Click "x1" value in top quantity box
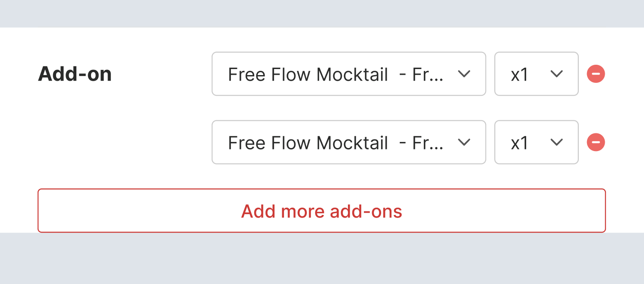The width and height of the screenshot is (644, 284). tap(520, 75)
